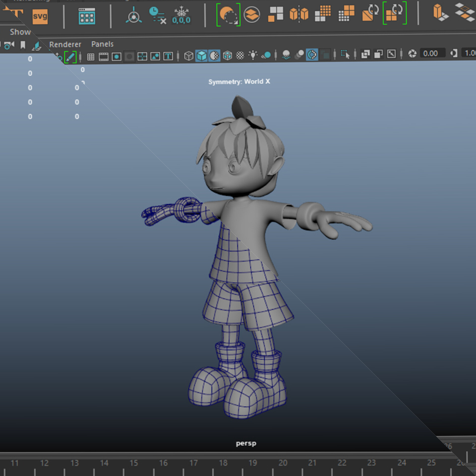Select the smooth shade all cube icon
The height and width of the screenshot is (476, 476).
[x=201, y=56]
